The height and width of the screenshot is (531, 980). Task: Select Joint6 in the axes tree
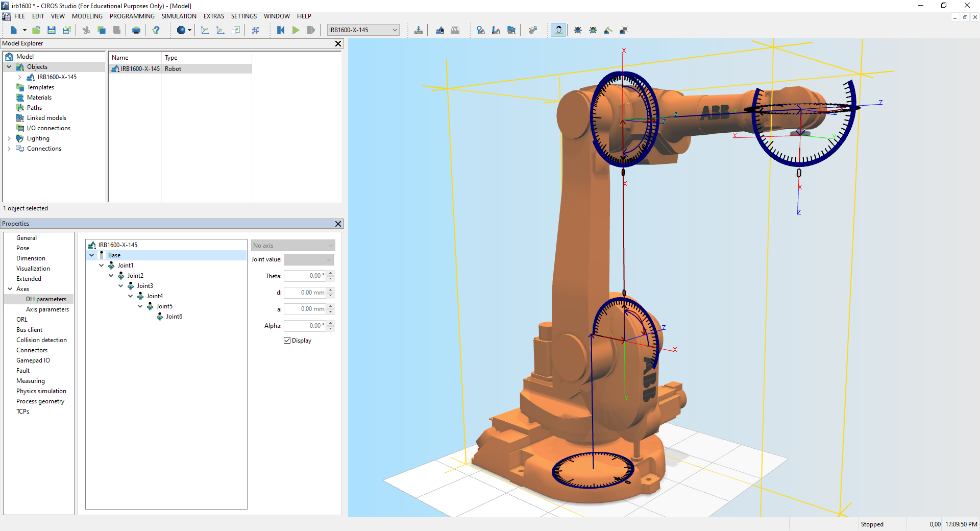point(174,317)
